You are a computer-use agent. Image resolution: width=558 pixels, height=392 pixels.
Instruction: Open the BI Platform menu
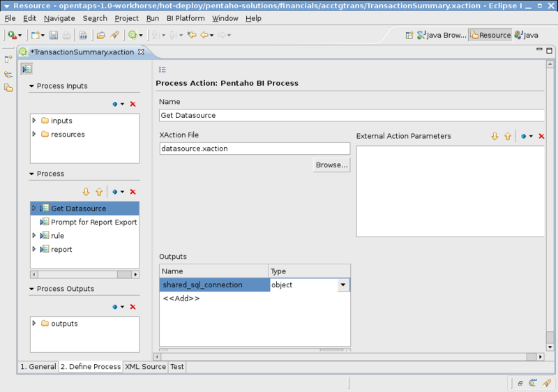click(x=186, y=18)
